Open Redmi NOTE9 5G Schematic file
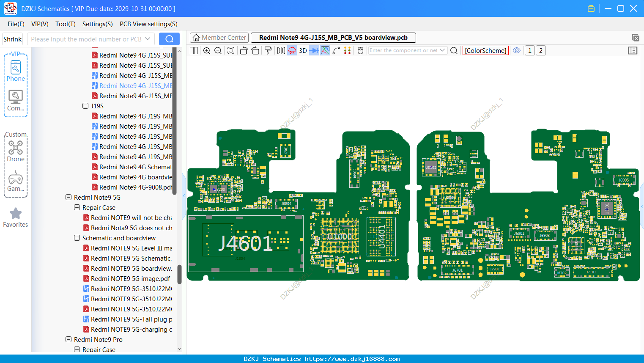The width and height of the screenshot is (644, 363). (x=128, y=258)
